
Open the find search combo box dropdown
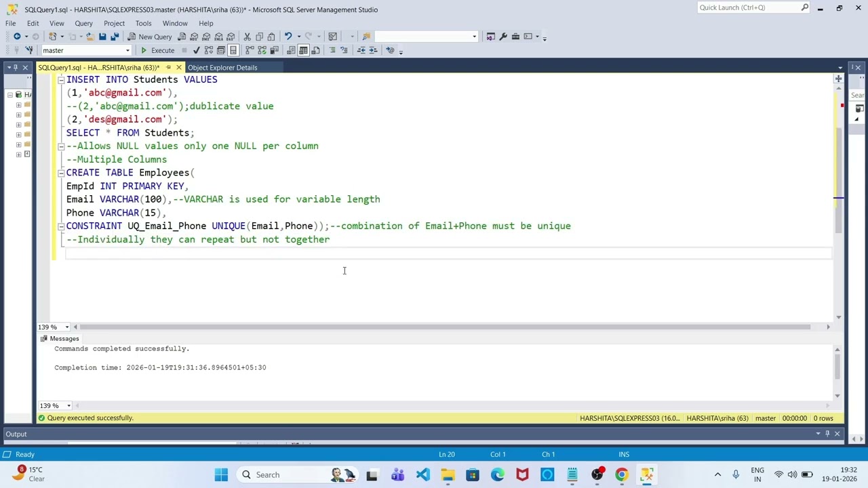[474, 37]
